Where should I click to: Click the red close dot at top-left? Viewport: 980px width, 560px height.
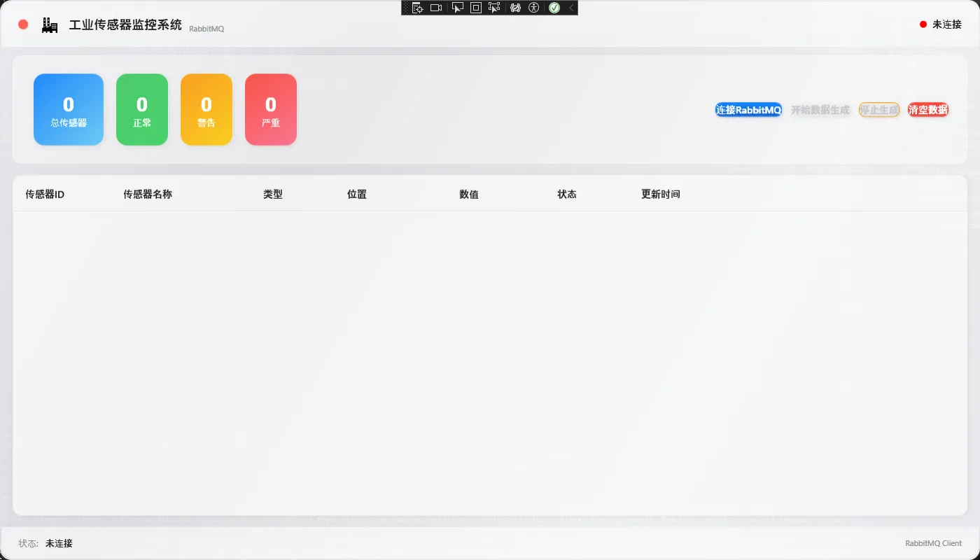23,24
